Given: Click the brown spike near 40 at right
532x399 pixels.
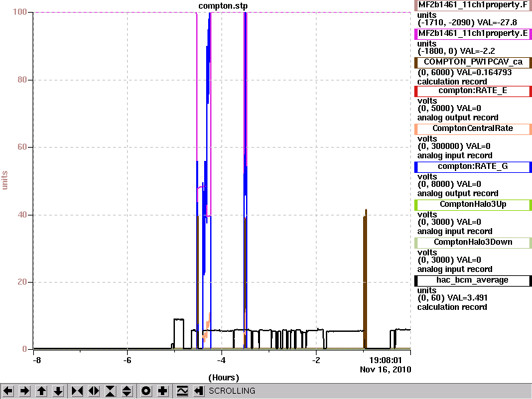Looking at the screenshot, I should click(365, 279).
